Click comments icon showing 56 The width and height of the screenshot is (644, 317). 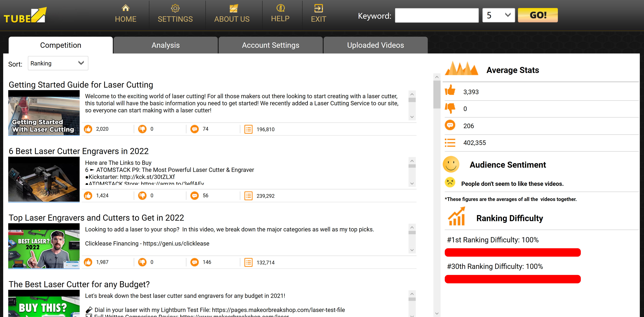pos(195,196)
